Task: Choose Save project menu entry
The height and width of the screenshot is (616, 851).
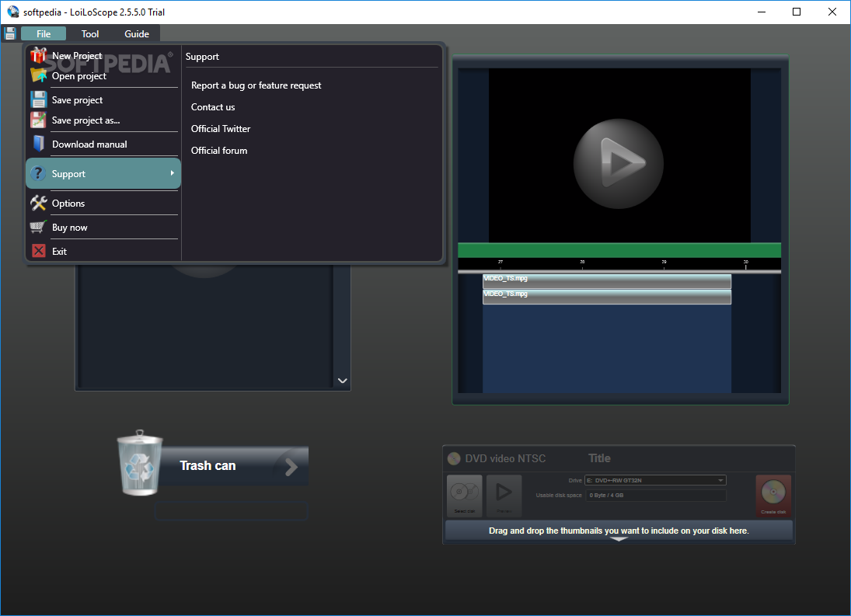Action: [77, 99]
